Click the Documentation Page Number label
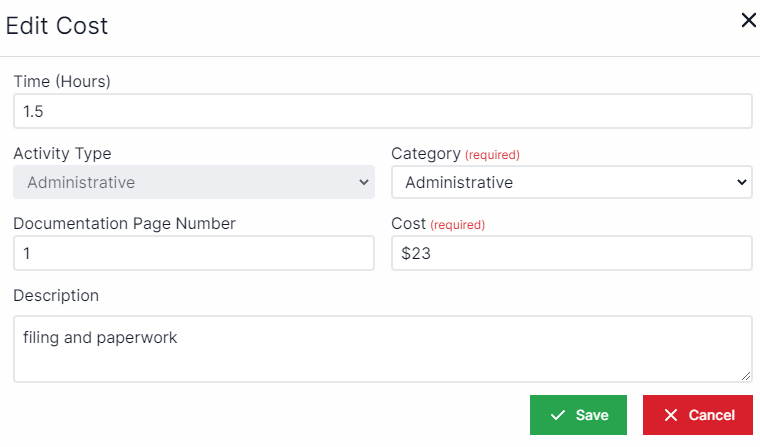This screenshot has height=447, width=760. click(x=124, y=224)
